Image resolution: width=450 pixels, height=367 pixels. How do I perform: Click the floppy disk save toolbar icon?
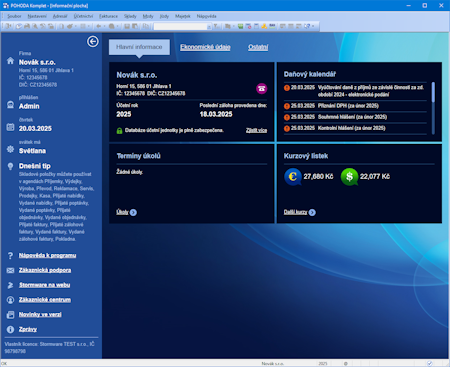pyautogui.click(x=127, y=26)
